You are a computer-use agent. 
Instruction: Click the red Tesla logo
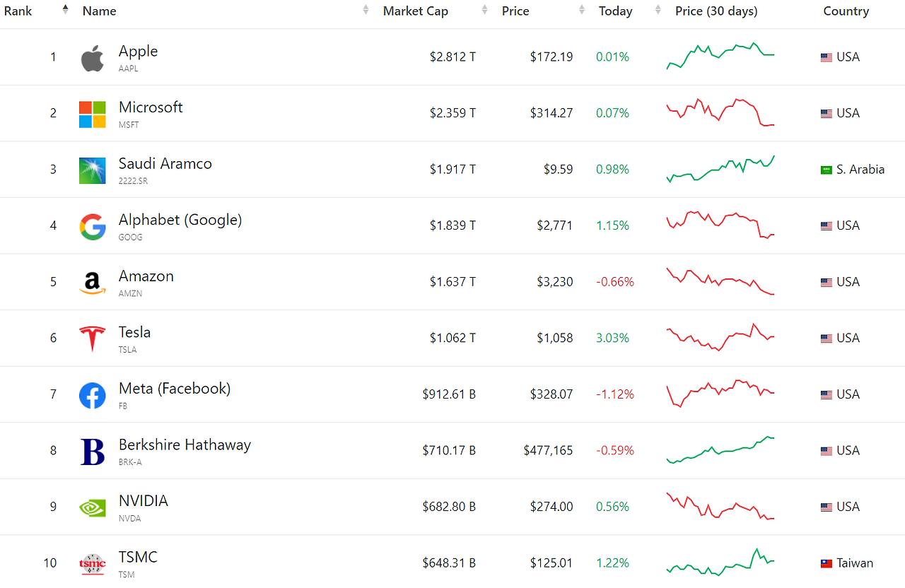92,339
